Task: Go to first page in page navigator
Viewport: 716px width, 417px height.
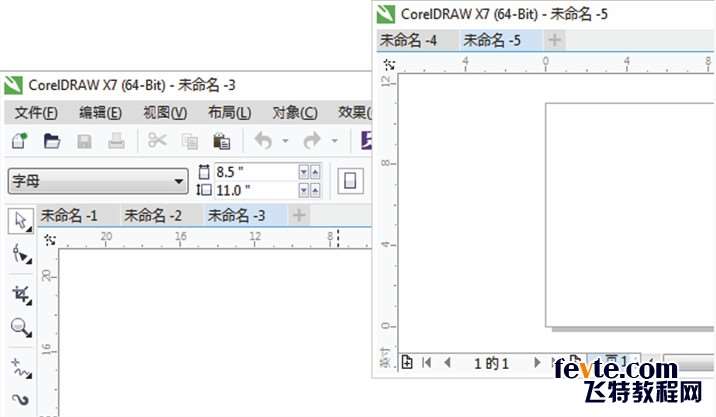Action: [x=427, y=363]
